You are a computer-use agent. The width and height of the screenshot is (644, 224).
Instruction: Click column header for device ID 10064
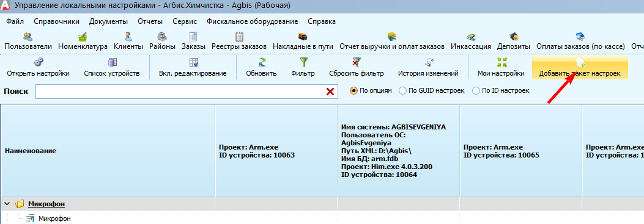click(x=399, y=151)
